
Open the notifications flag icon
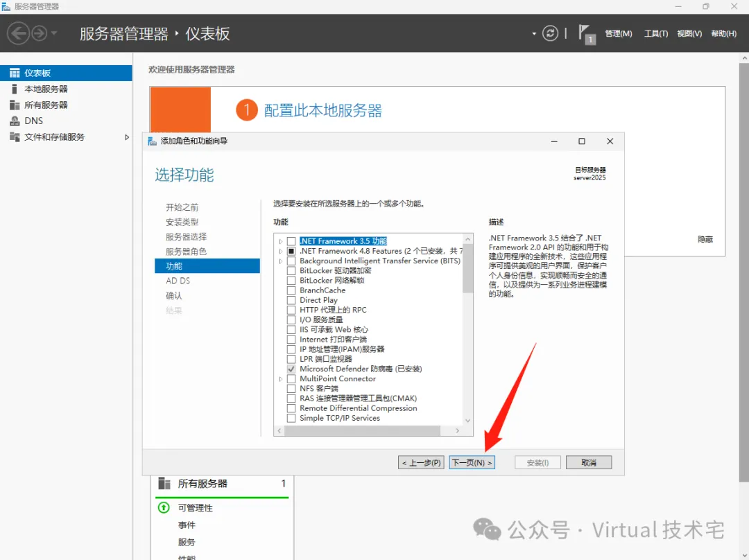[x=586, y=35]
